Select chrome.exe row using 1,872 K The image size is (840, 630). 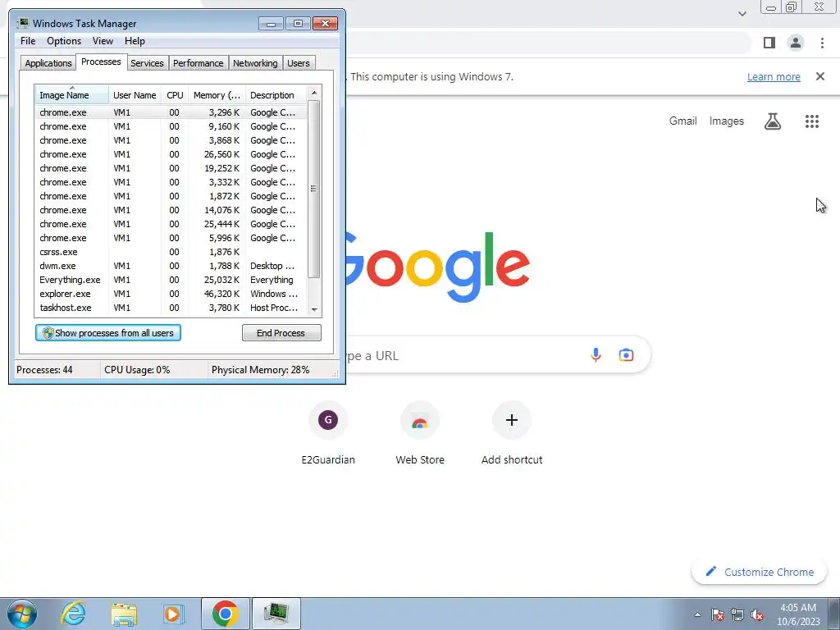coord(171,196)
